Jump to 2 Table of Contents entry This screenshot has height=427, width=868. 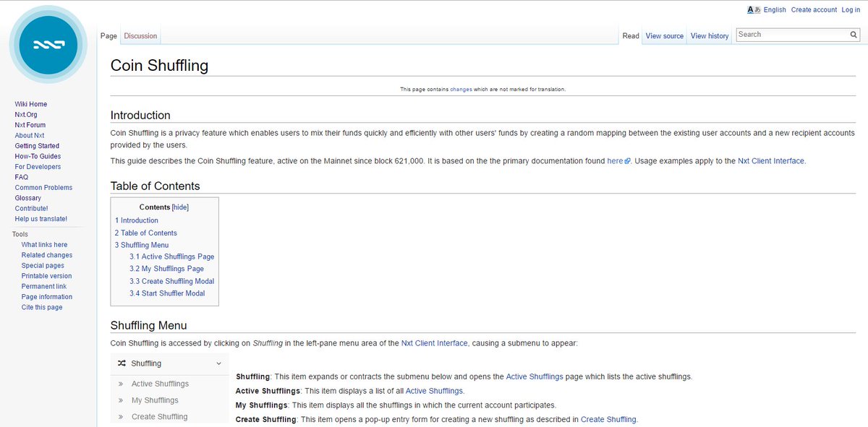click(145, 233)
